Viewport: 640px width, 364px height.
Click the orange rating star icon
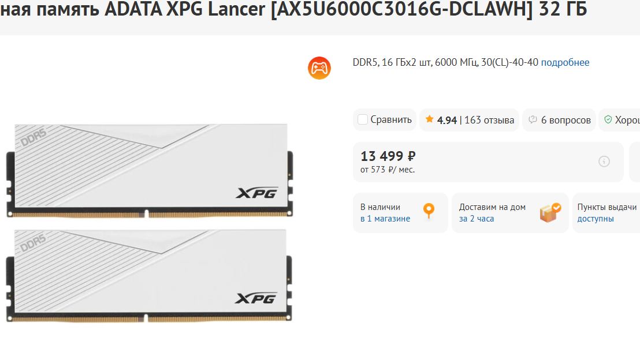(429, 119)
